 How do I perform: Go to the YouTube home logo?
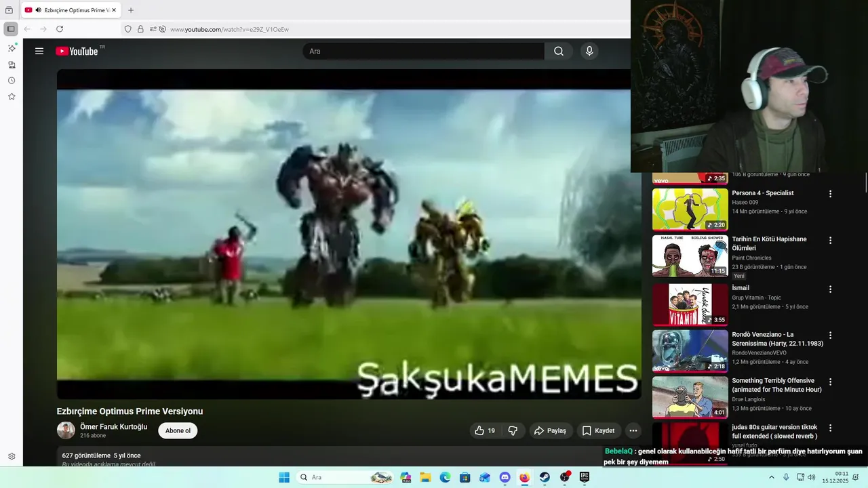[x=77, y=51]
